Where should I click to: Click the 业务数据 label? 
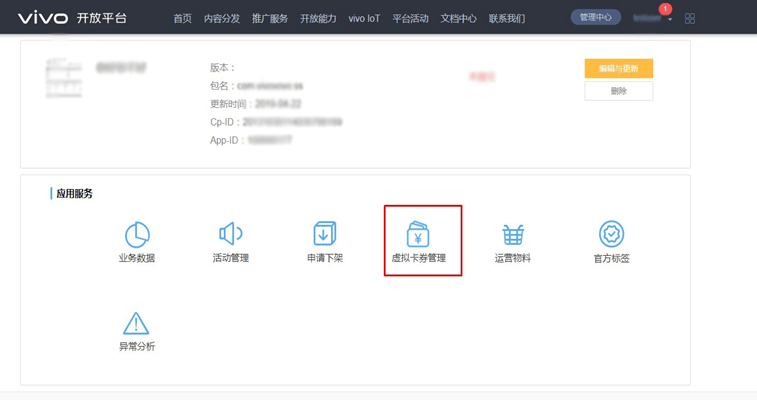tap(137, 258)
